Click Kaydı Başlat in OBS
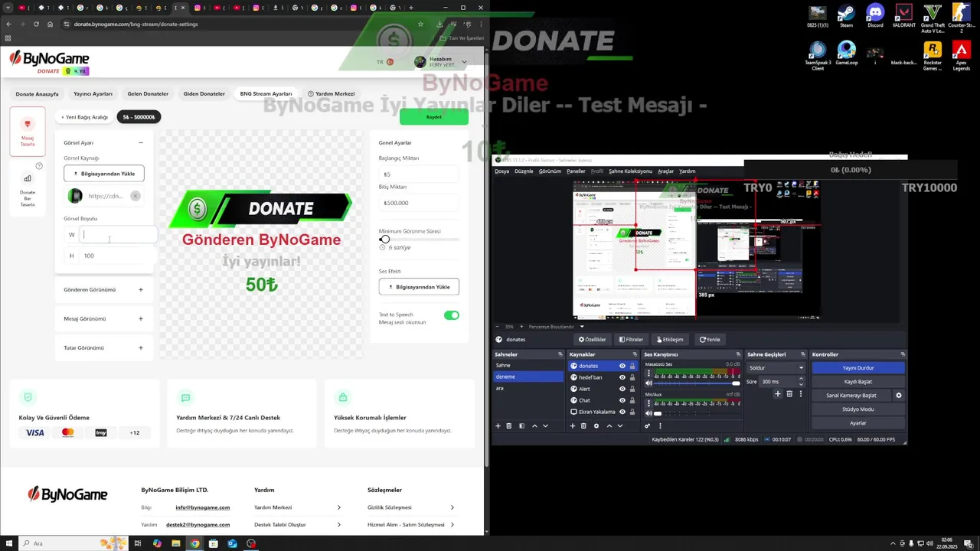 tap(858, 382)
